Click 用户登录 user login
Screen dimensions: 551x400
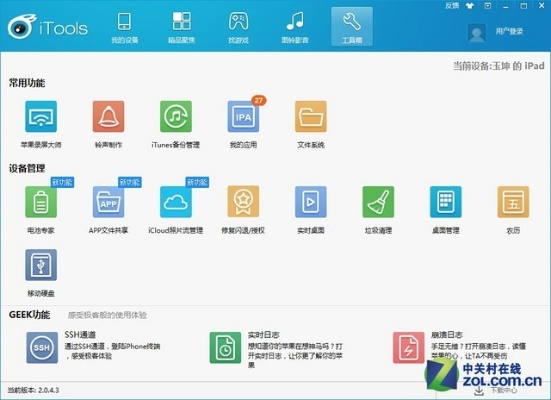click(x=509, y=31)
